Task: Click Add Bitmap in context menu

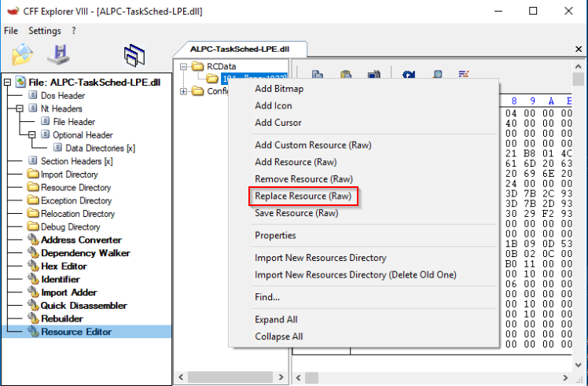Action: (278, 88)
